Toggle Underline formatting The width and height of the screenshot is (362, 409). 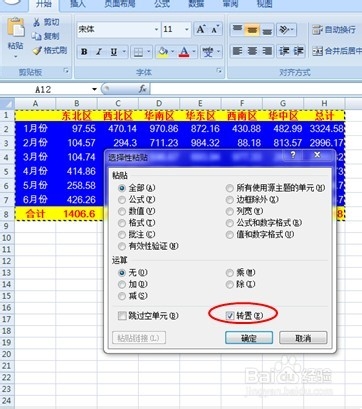114,52
